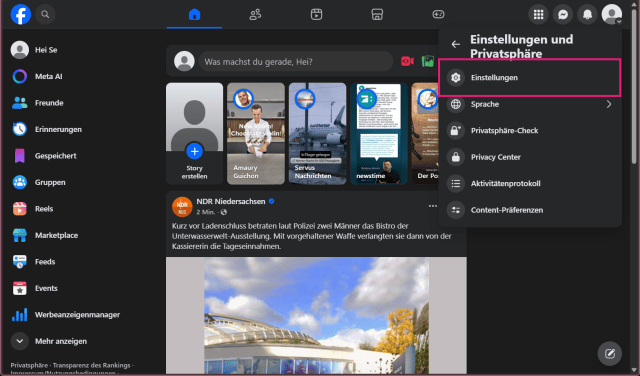Click the Feeds sidebar icon
Screen dimensions: 640x376
[20, 262]
